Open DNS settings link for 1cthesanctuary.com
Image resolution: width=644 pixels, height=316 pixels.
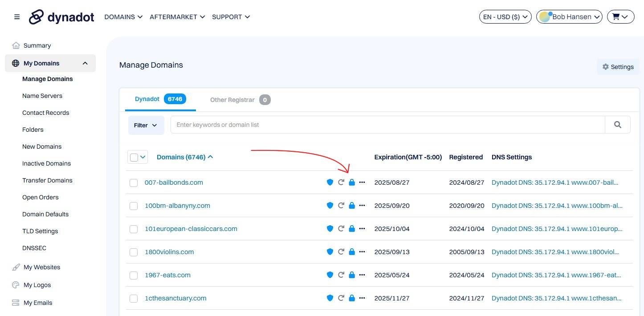pyautogui.click(x=557, y=298)
